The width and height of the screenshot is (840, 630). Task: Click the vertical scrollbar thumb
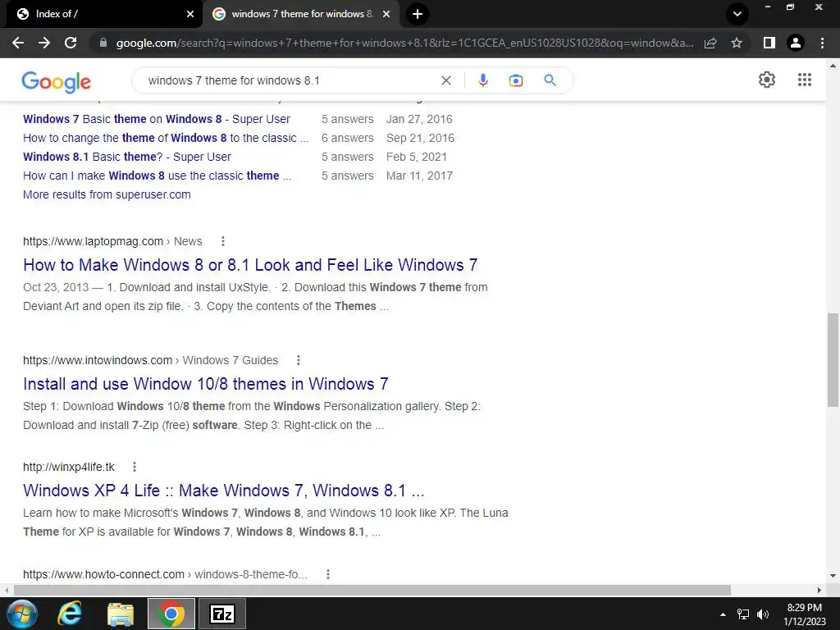[x=833, y=360]
